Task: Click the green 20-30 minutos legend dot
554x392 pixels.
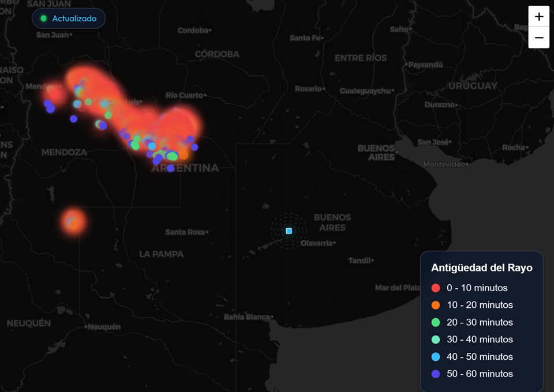Action: [x=437, y=322]
